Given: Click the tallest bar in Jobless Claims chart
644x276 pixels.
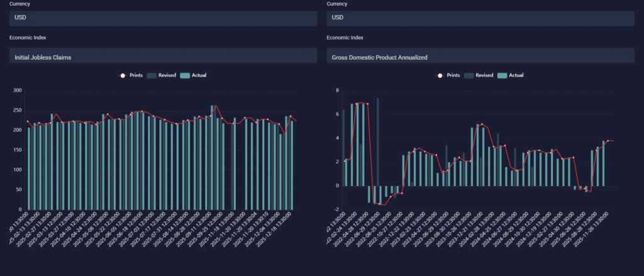Looking at the screenshot, I should tap(213, 157).
